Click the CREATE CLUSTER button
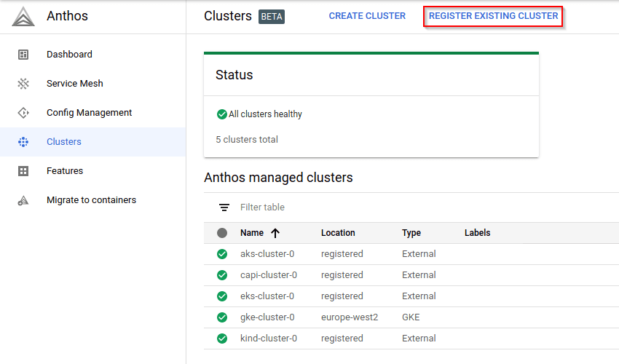 click(x=367, y=16)
